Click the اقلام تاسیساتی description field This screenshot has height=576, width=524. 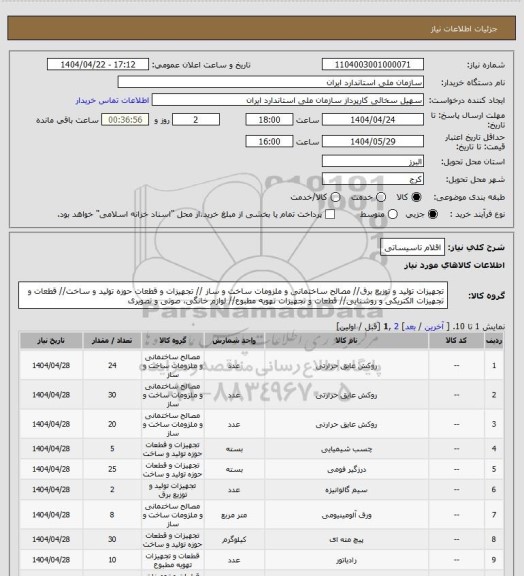(412, 248)
